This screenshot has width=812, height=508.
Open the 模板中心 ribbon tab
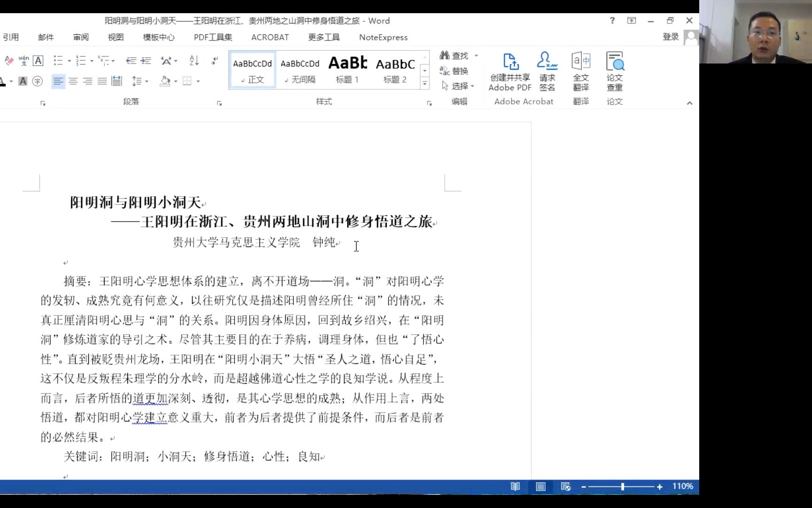[159, 37]
